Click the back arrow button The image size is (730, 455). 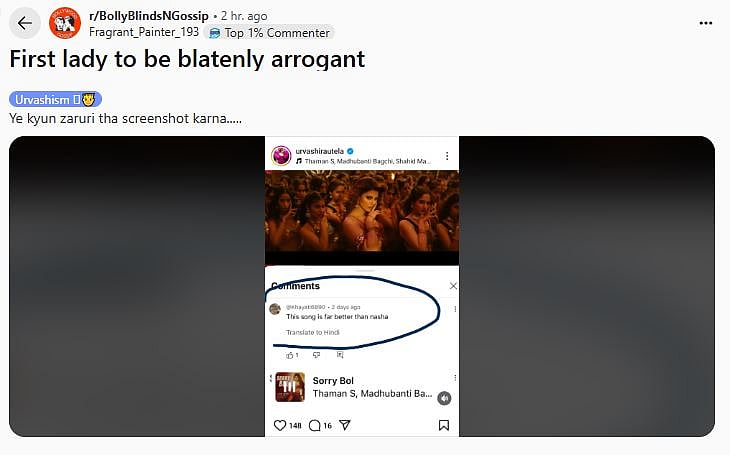25,23
